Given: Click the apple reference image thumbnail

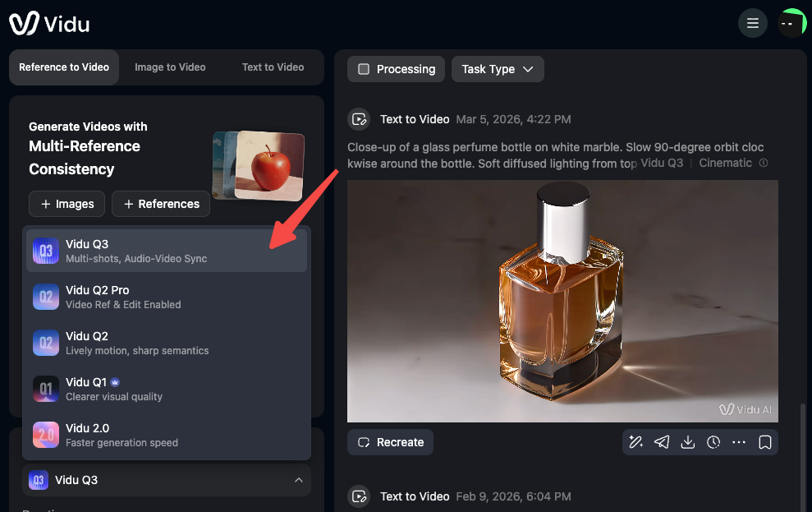Looking at the screenshot, I should pyautogui.click(x=269, y=165).
